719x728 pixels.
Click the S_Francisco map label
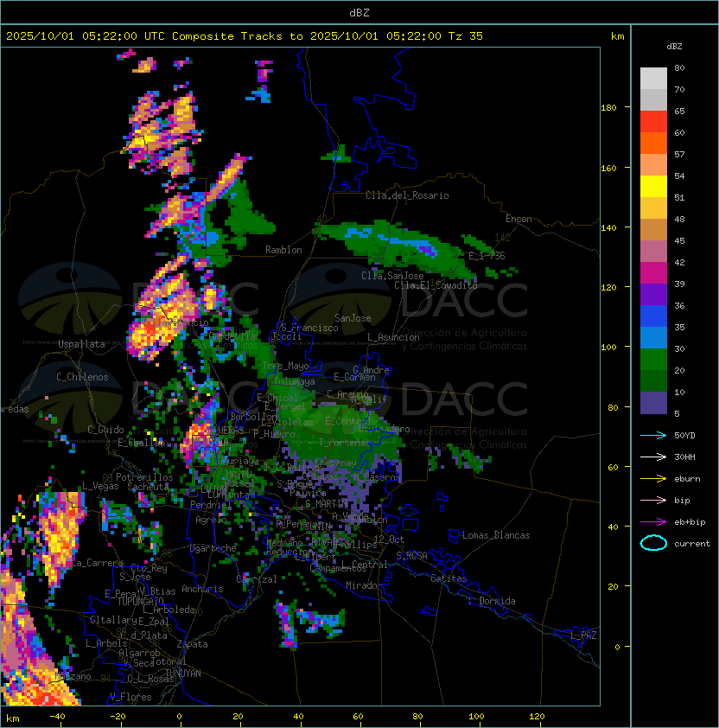(x=309, y=328)
